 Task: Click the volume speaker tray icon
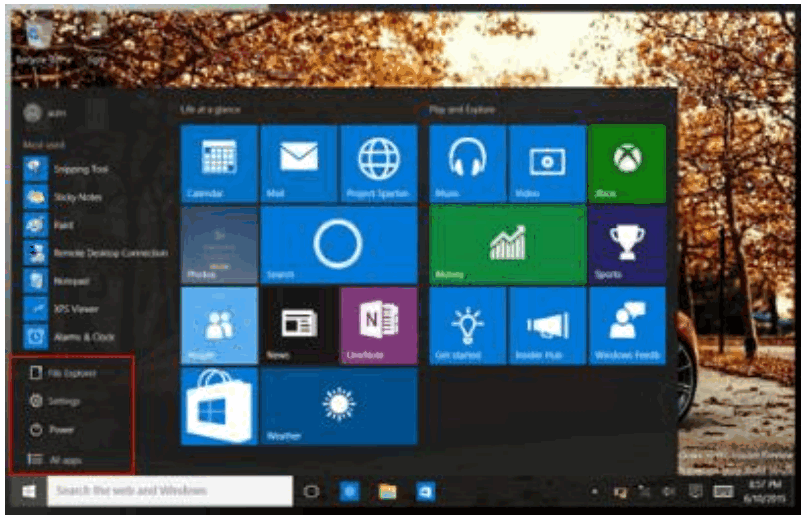669,492
